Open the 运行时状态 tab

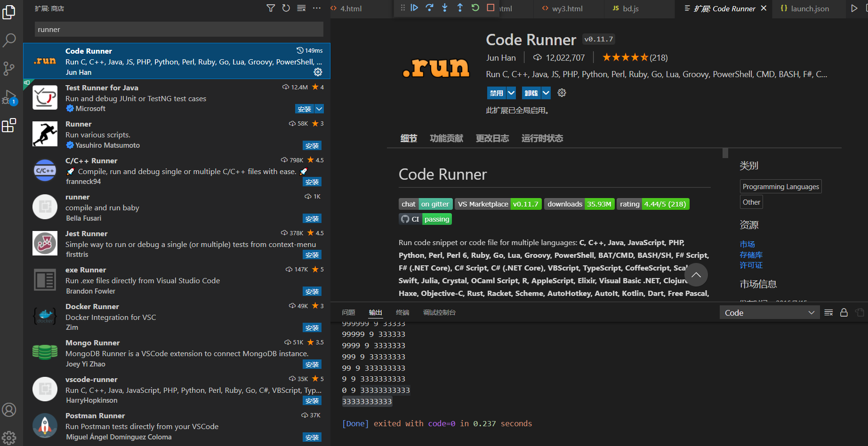point(542,138)
